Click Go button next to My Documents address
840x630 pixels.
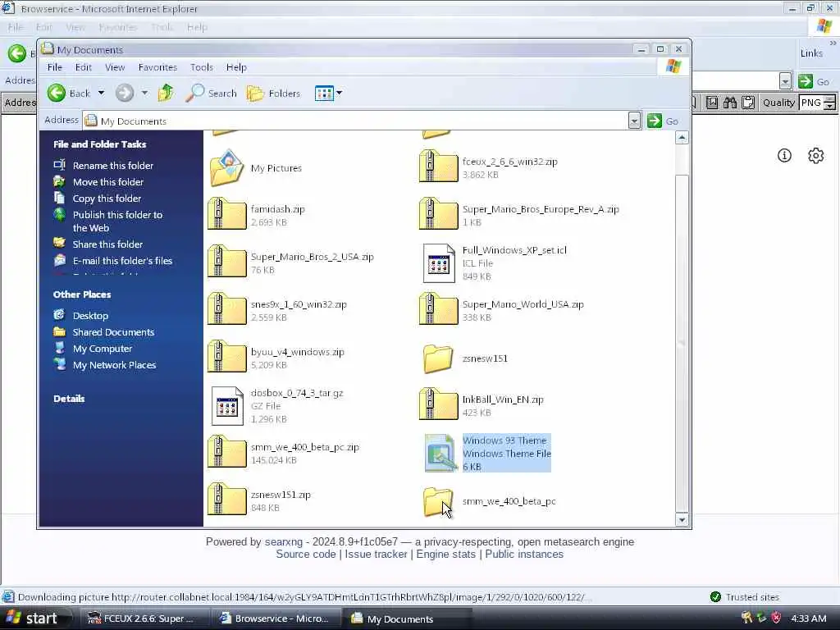point(663,121)
